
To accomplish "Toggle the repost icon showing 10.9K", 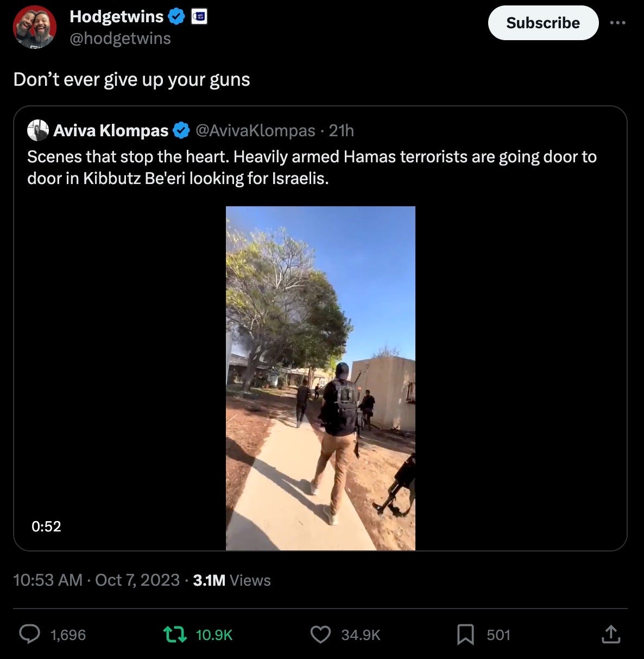I will 175,634.
